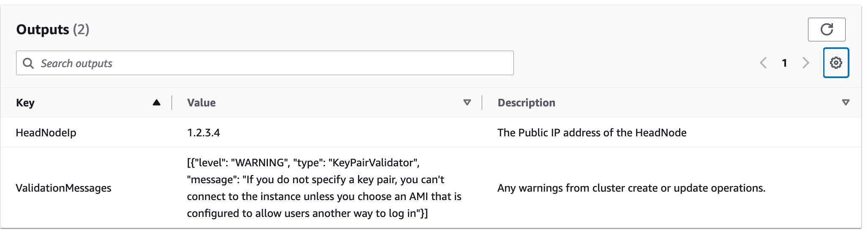The width and height of the screenshot is (868, 233).
Task: Click the Outputs (2) heading
Action: click(x=53, y=30)
